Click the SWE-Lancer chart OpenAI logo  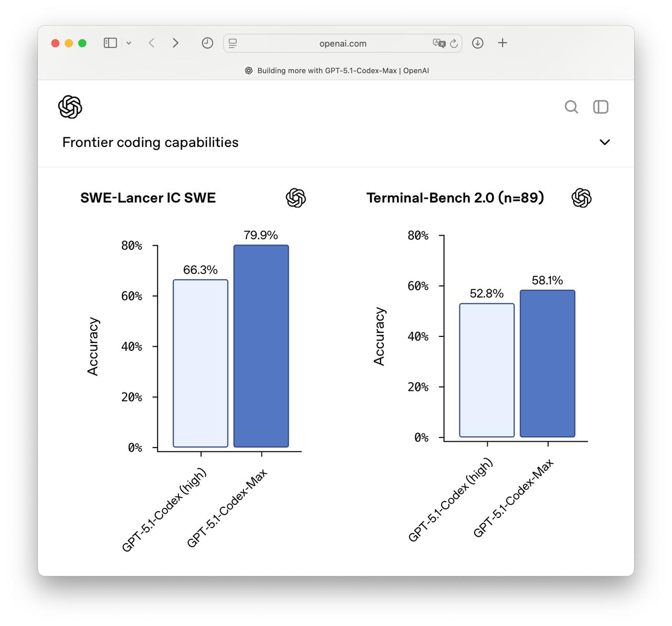click(x=296, y=198)
